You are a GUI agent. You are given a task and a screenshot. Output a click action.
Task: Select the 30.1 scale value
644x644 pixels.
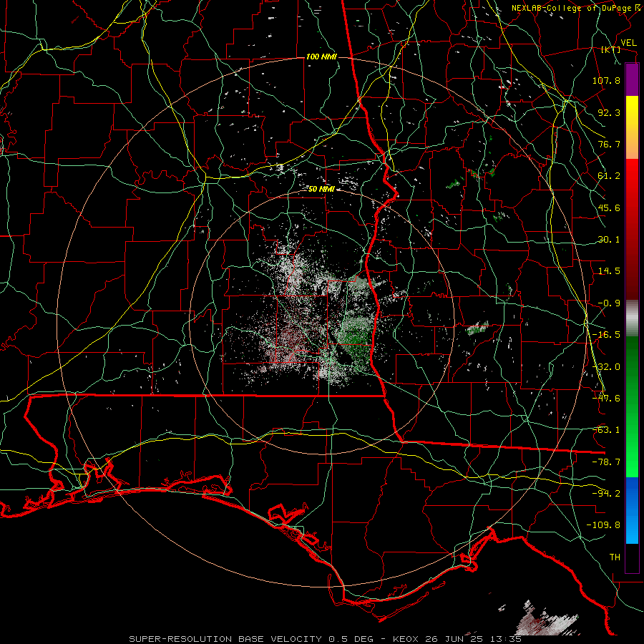[609, 240]
